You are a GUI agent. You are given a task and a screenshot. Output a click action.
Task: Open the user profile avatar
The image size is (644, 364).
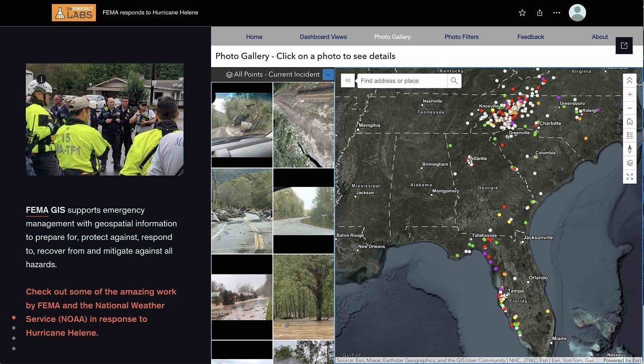[577, 13]
